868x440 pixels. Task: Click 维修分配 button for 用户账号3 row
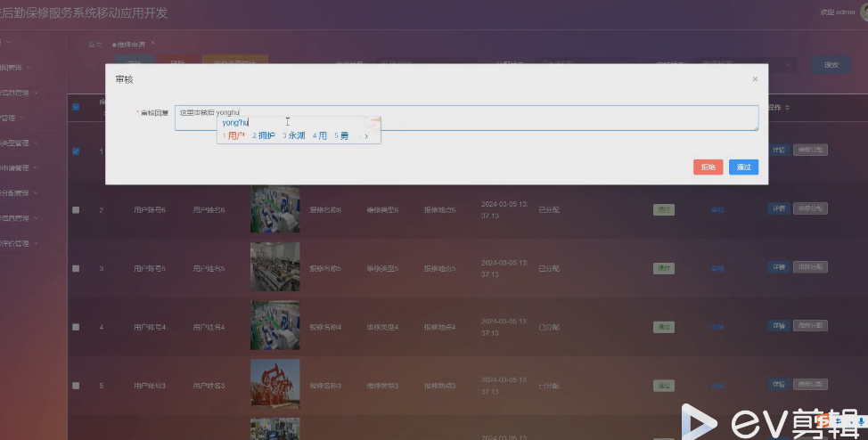coord(810,384)
